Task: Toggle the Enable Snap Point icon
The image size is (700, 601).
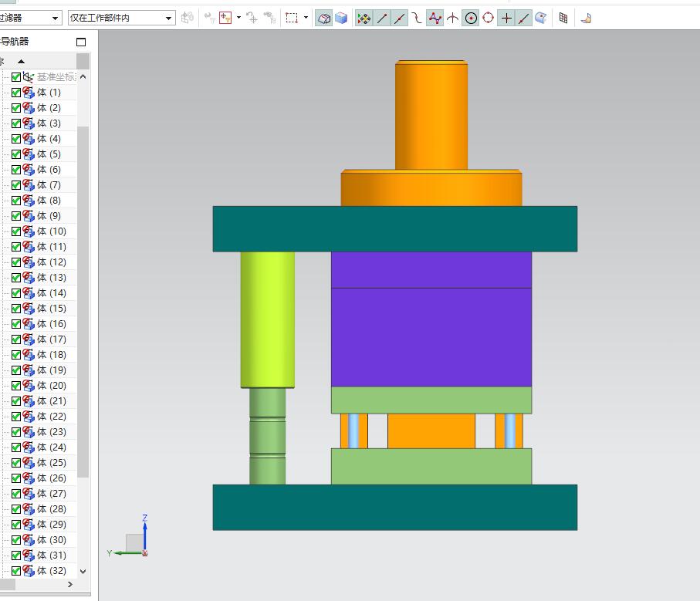Action: [364, 18]
